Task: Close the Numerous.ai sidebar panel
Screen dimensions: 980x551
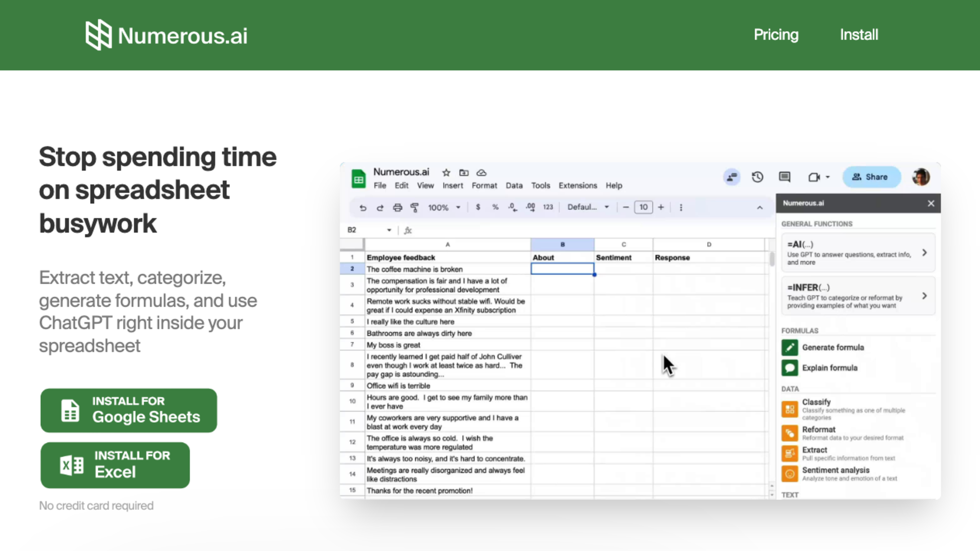Action: click(x=931, y=204)
